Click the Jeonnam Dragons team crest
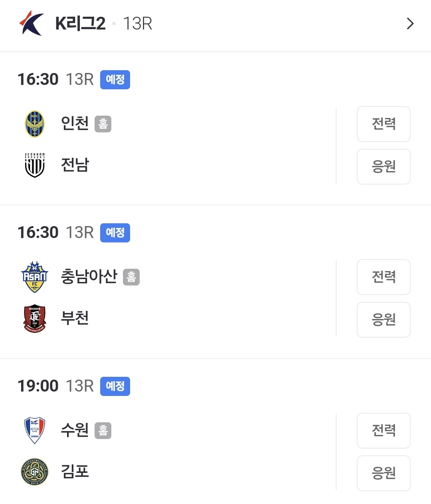Viewport: 431px width, 504px height. click(x=35, y=165)
